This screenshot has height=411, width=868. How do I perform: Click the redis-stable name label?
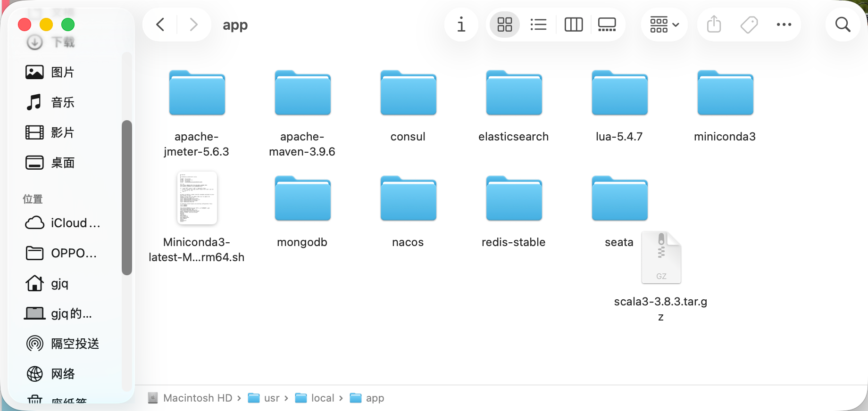point(513,242)
